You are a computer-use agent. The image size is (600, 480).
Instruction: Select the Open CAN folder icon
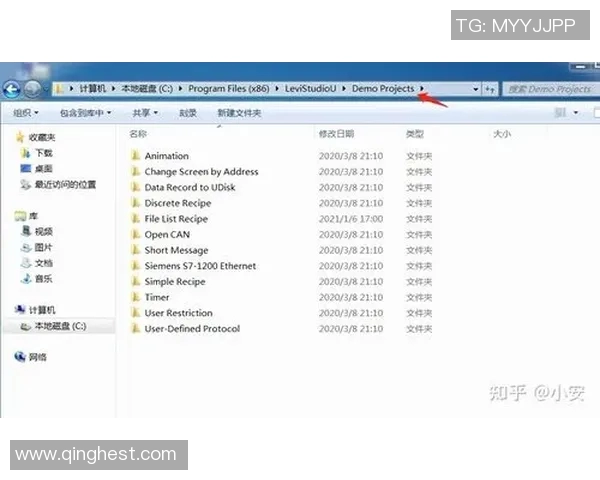(135, 234)
